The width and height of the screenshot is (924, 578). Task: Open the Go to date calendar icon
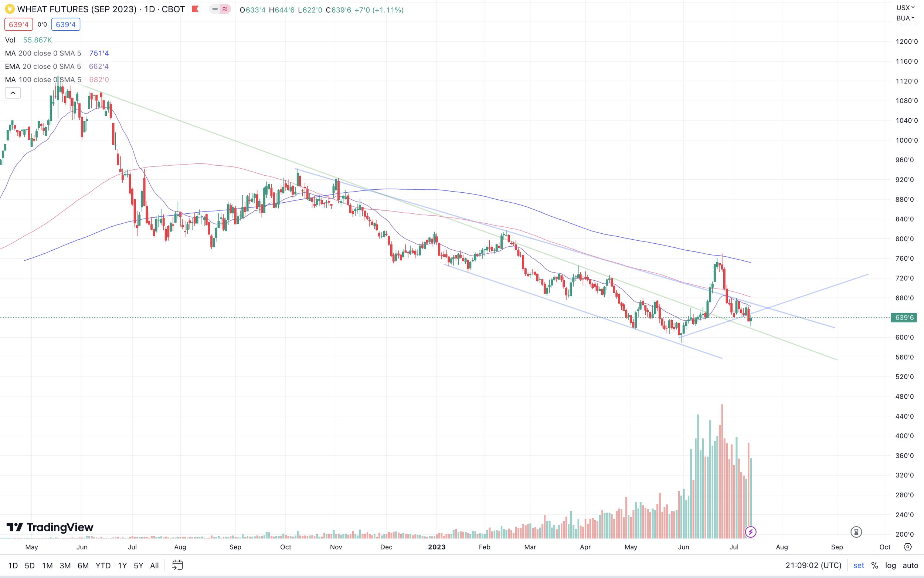[x=178, y=565]
